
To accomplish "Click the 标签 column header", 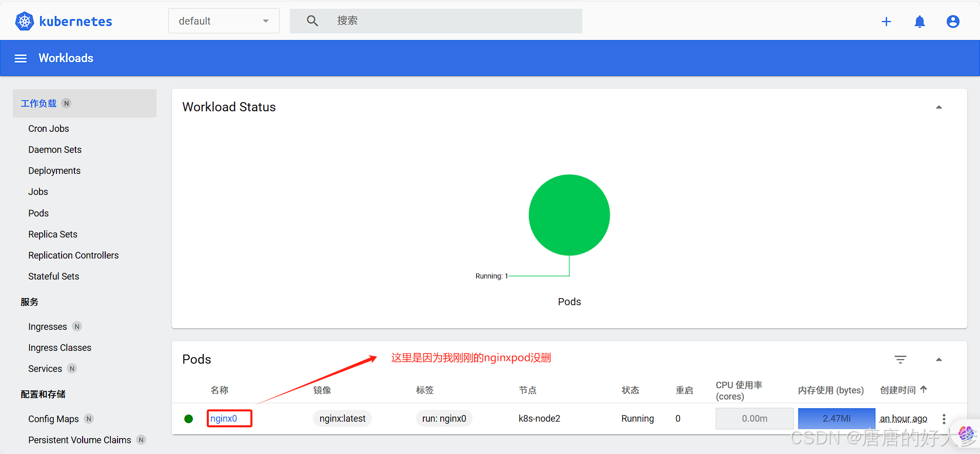I will [425, 390].
